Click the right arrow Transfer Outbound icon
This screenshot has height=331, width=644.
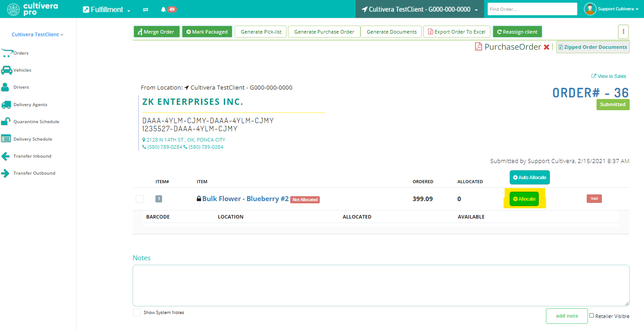pos(5,173)
